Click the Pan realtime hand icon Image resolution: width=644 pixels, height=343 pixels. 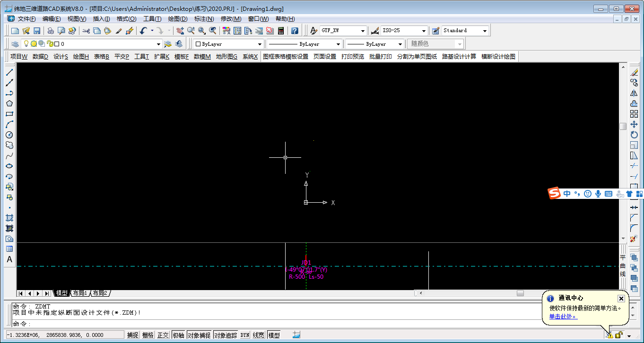coord(180,31)
